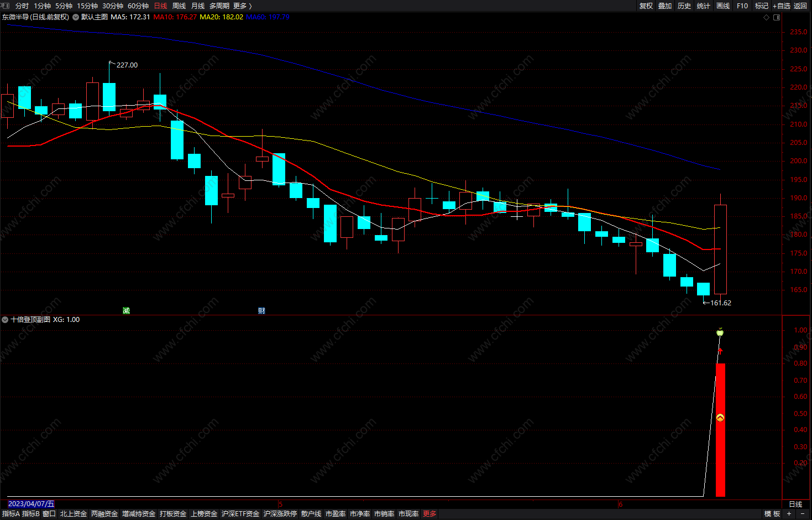The image size is (812, 520).
Task: Click the diamond icon above the price axis
Action: 766,17
